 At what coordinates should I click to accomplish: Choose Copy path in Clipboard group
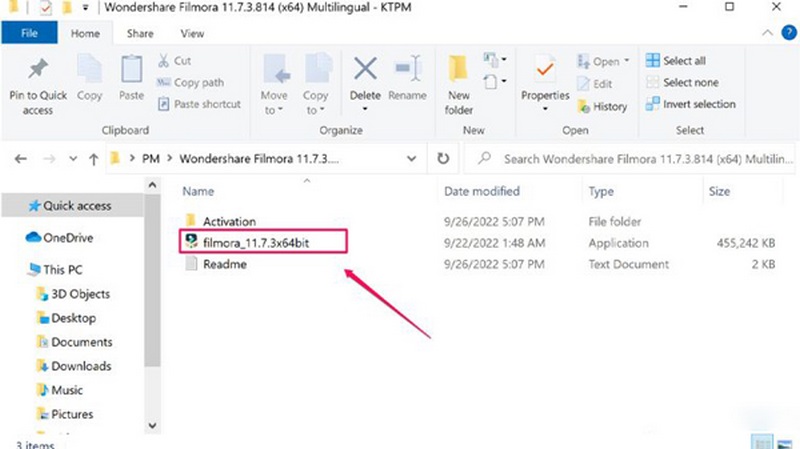[190, 82]
